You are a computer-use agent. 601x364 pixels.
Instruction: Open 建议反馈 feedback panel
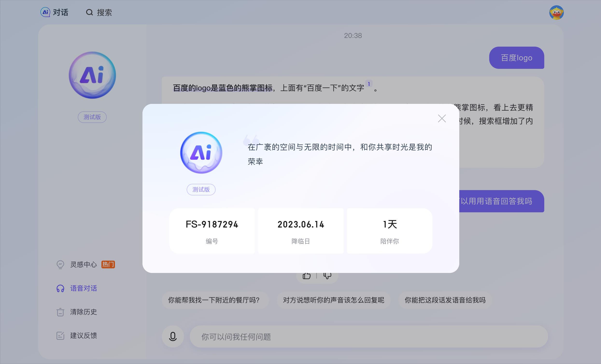(83, 336)
